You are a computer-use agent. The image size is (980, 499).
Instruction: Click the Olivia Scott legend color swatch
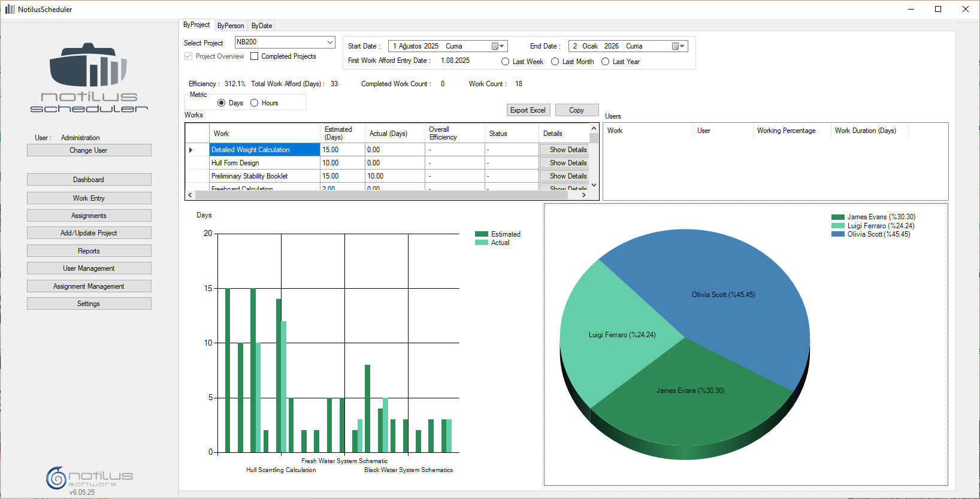pyautogui.click(x=837, y=234)
